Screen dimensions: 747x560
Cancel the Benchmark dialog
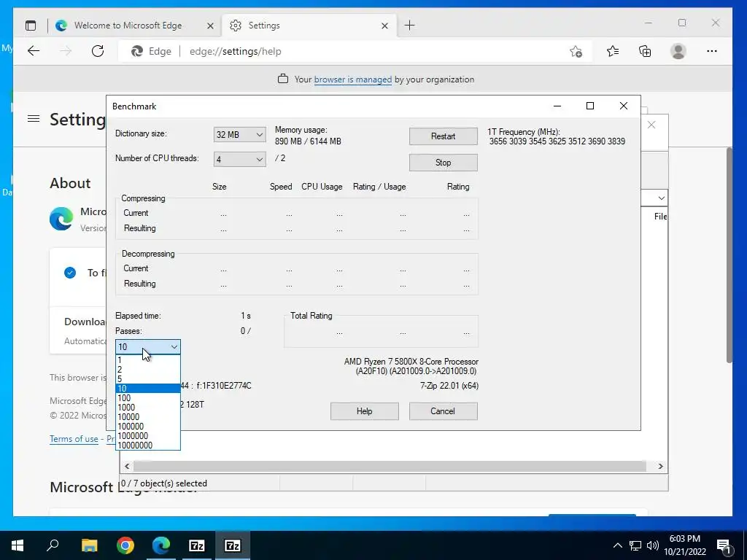click(x=443, y=411)
